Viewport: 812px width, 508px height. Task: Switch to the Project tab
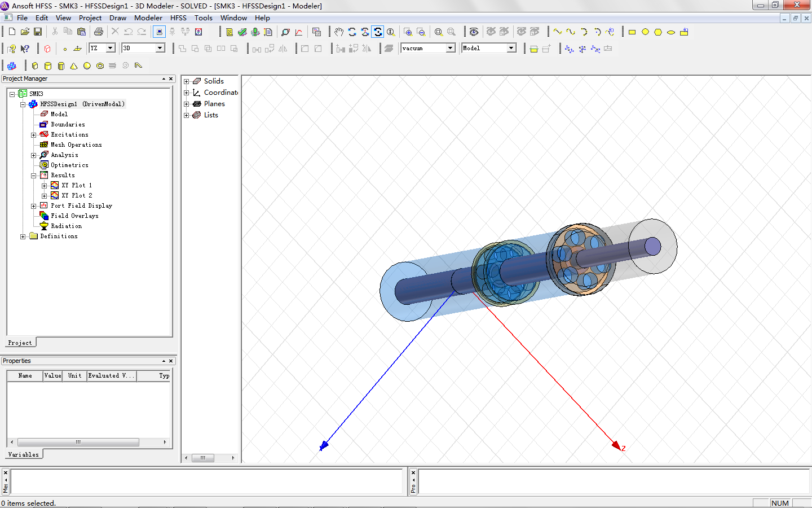coord(20,343)
